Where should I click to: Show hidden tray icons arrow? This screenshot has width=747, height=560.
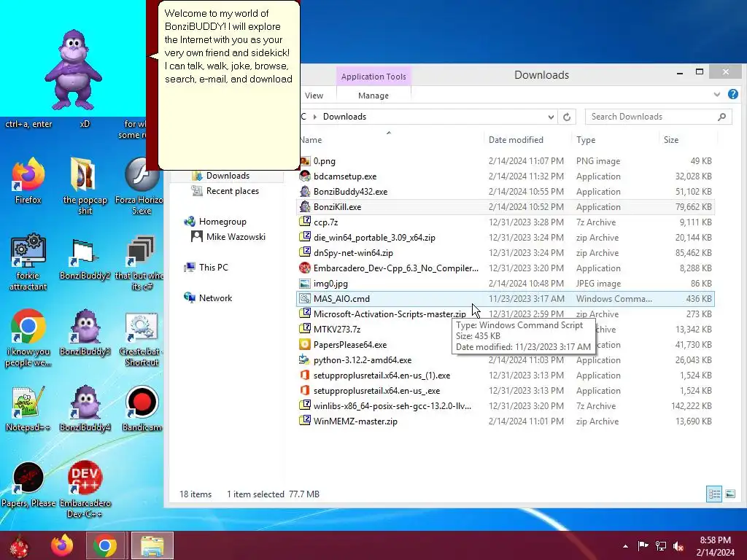pos(625,546)
